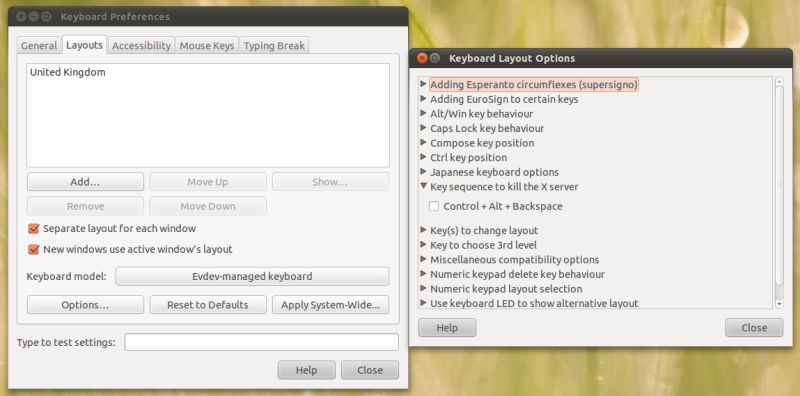Expand Key(s) to change layout section
The width and height of the screenshot is (800, 396).
click(423, 230)
